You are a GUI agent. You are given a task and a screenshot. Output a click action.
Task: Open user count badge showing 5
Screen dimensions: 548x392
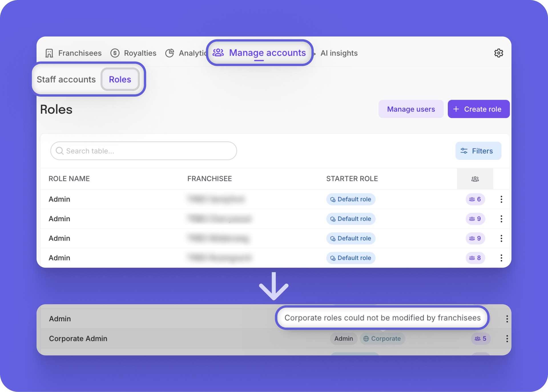coord(481,339)
